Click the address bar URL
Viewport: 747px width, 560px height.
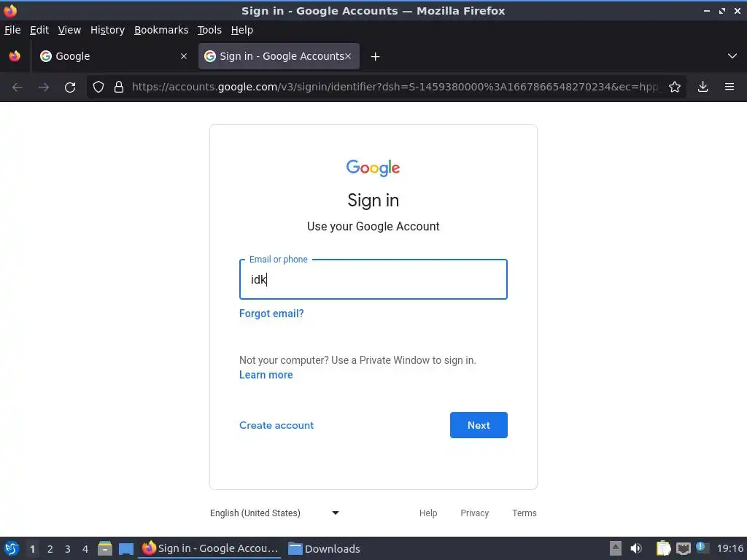[395, 87]
